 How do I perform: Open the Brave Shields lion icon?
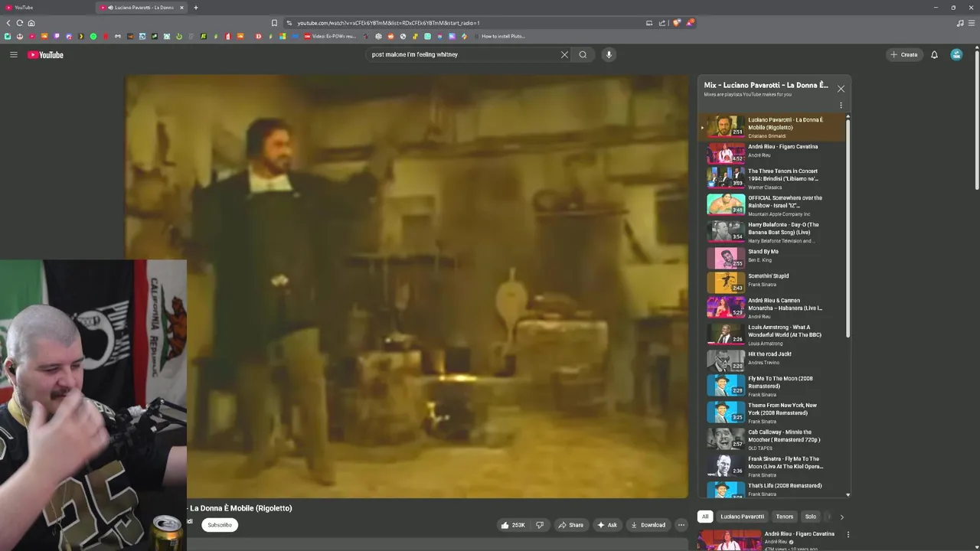click(676, 23)
